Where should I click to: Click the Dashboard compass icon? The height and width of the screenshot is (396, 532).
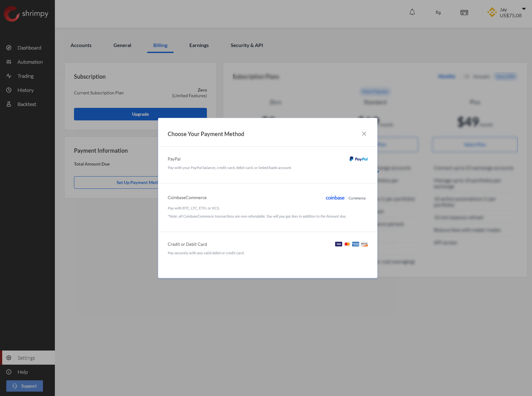click(9, 48)
